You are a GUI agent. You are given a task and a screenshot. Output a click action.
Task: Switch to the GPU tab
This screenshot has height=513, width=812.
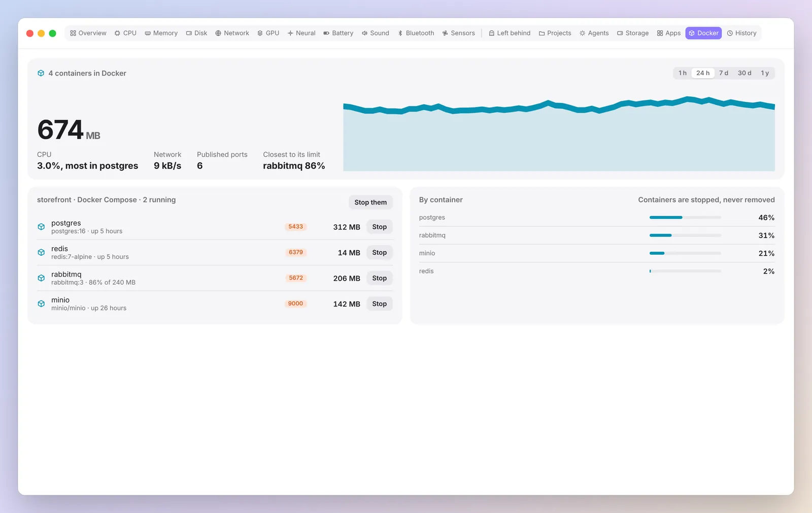tap(268, 33)
